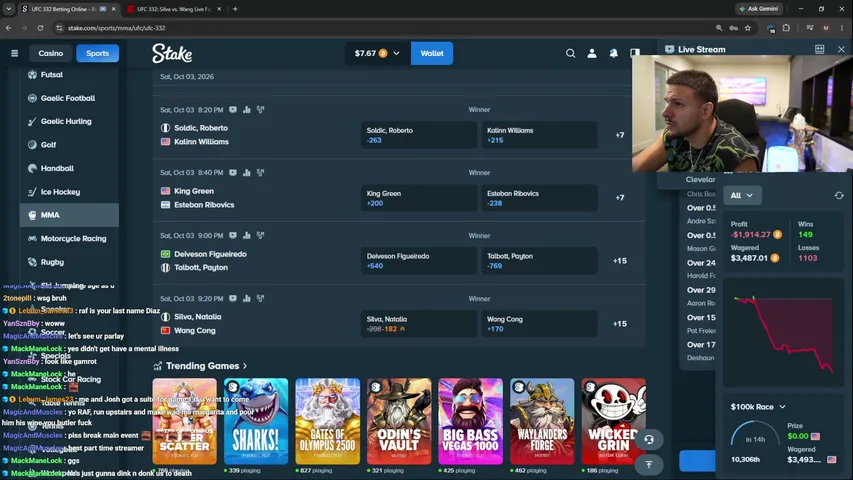Expand the $100k Race dropdown

(758, 407)
